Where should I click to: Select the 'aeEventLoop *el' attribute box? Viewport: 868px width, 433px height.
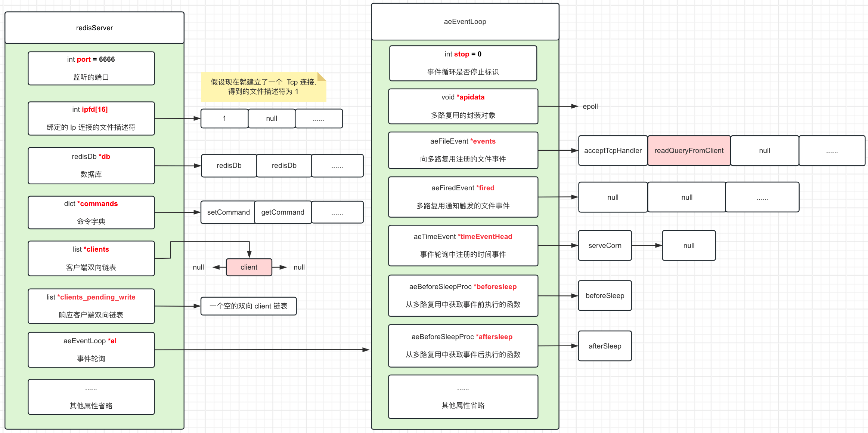[x=91, y=350]
